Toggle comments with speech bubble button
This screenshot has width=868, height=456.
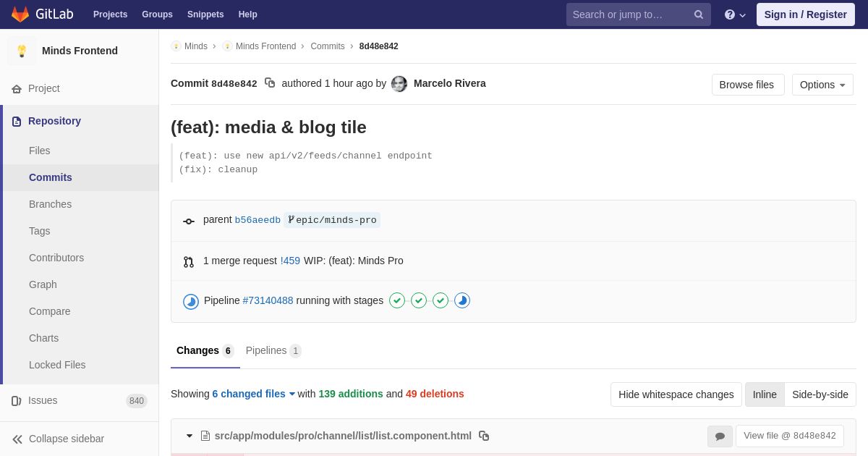720,436
